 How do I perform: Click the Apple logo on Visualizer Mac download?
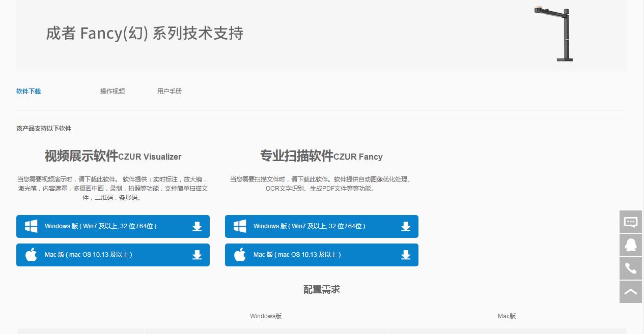(x=31, y=255)
